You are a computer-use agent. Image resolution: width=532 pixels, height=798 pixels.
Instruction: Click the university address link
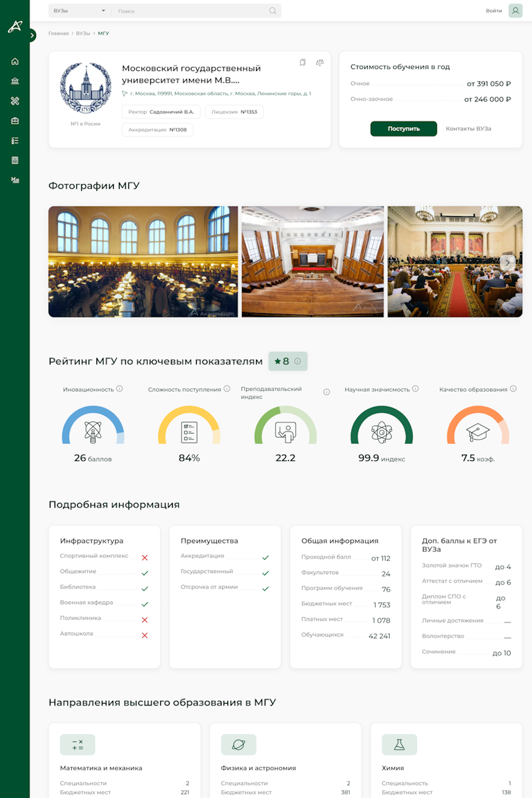click(220, 94)
